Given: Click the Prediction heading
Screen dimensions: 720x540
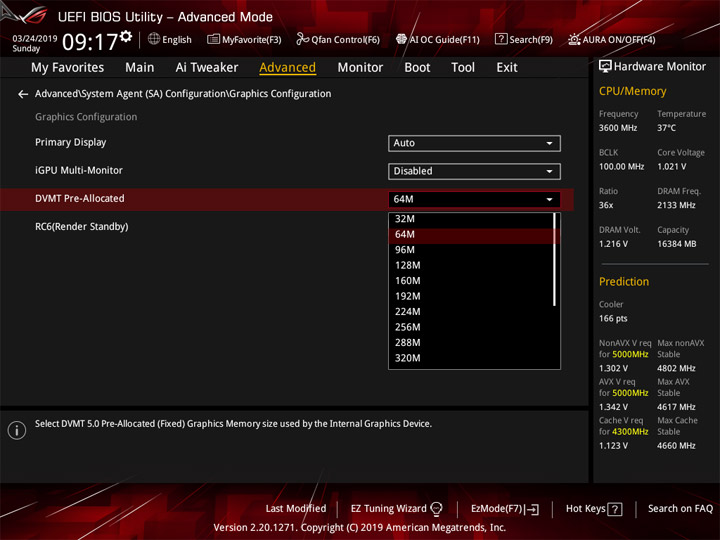Looking at the screenshot, I should pos(624,282).
